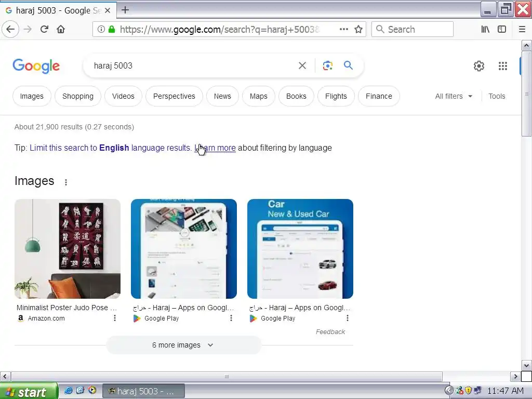Image resolution: width=532 pixels, height=399 pixels.
Task: Open the Library bookshelf icon
Action: click(485, 29)
